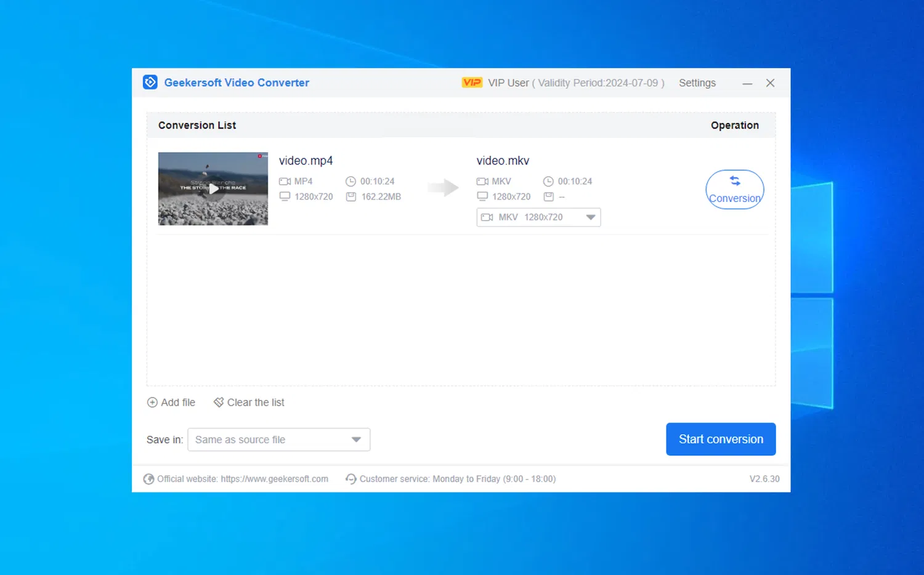Click the source duration clock icon
Viewport: 924px width, 575px height.
click(351, 182)
